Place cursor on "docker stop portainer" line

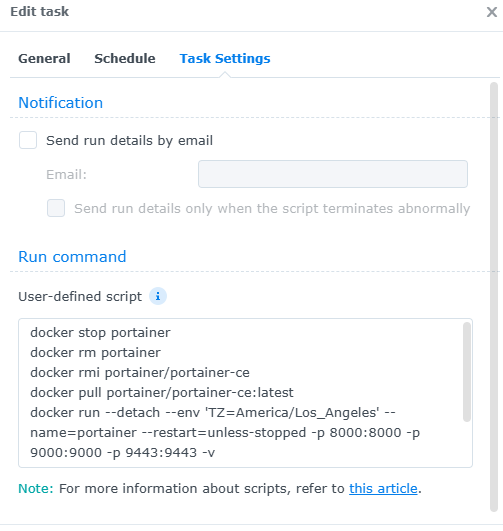tap(100, 333)
